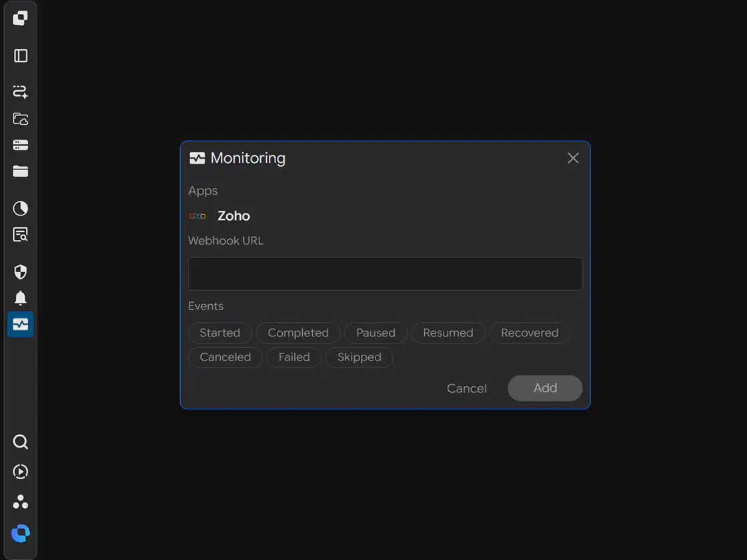Open the add workflow route icon

(21, 91)
